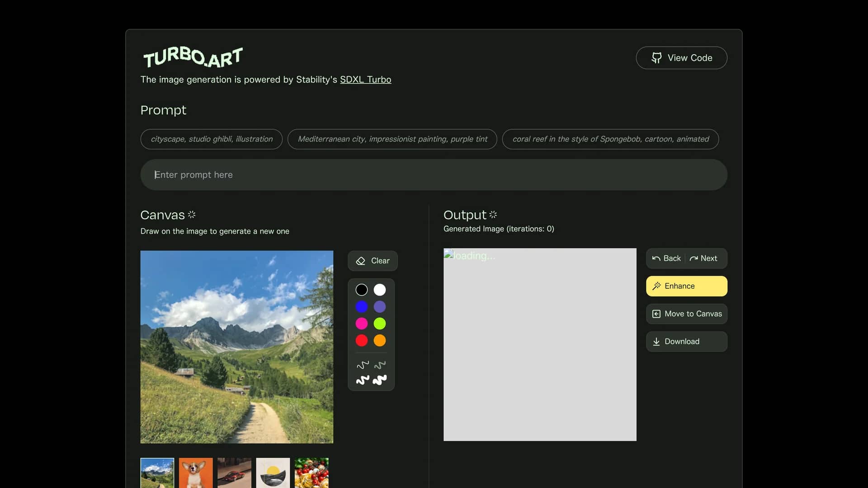This screenshot has height=488, width=868.
Task: Pick the lime green color swatch
Action: tap(380, 324)
